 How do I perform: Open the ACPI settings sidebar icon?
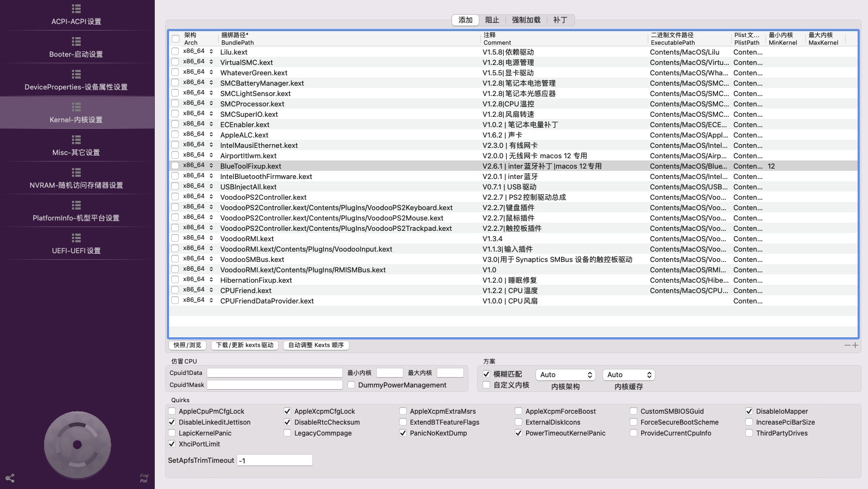pyautogui.click(x=76, y=9)
